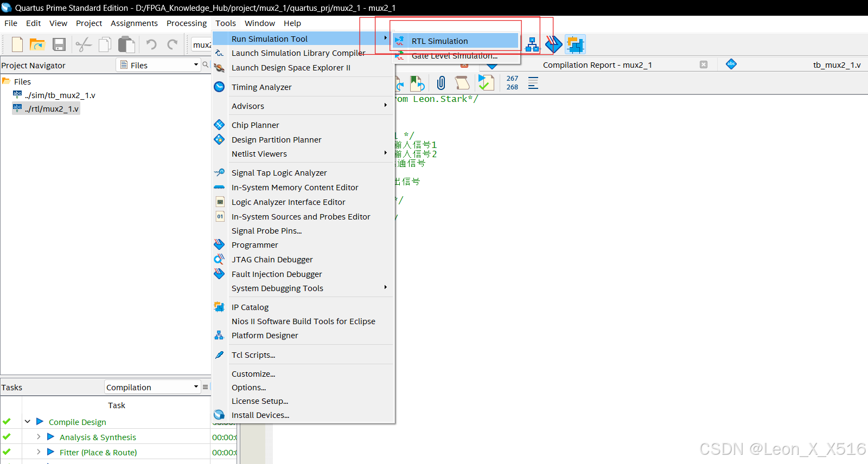Run the Compile Design task play arrow
Viewport: 868px width, 464px height.
tap(40, 421)
